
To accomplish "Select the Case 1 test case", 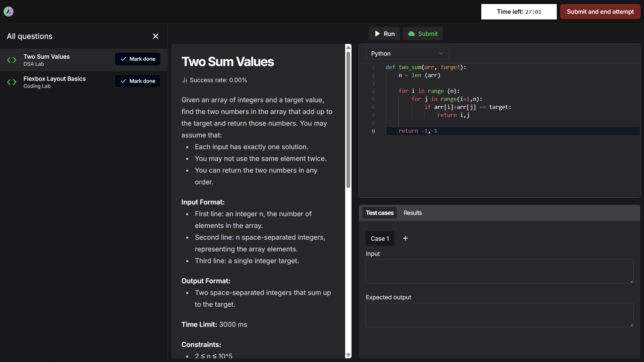I will point(380,239).
